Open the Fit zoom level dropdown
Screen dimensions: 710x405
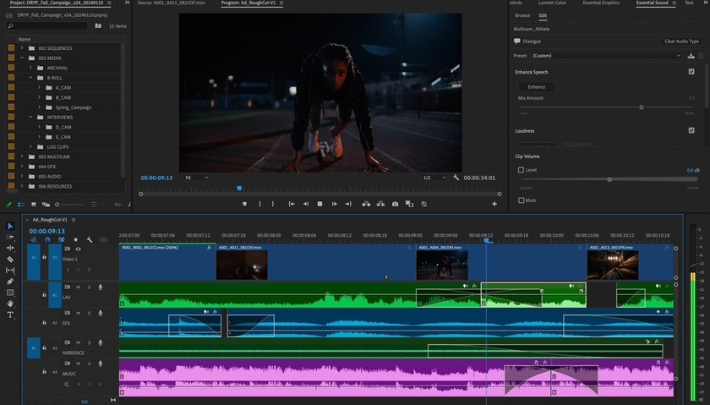(x=195, y=178)
